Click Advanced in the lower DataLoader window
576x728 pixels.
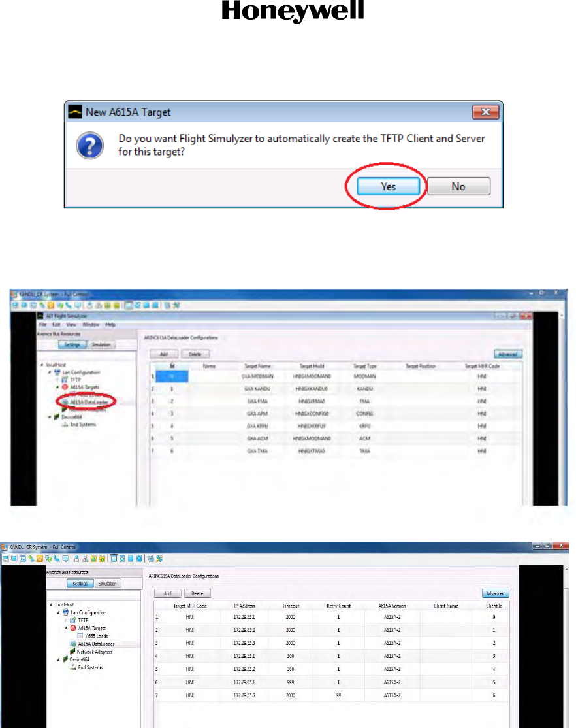(x=495, y=593)
